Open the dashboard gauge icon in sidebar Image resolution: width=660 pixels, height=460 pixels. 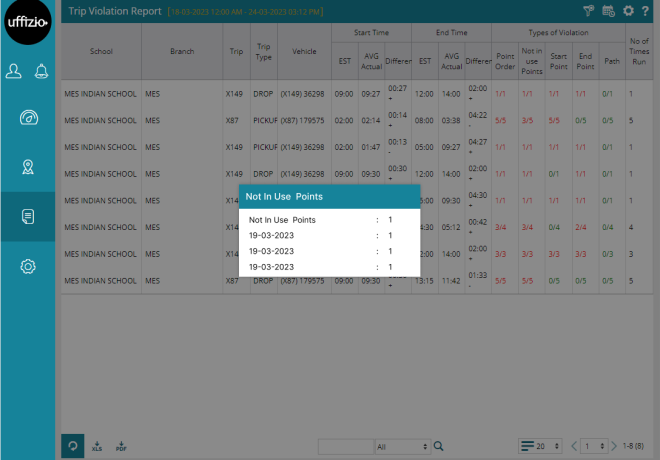pyautogui.click(x=28, y=118)
